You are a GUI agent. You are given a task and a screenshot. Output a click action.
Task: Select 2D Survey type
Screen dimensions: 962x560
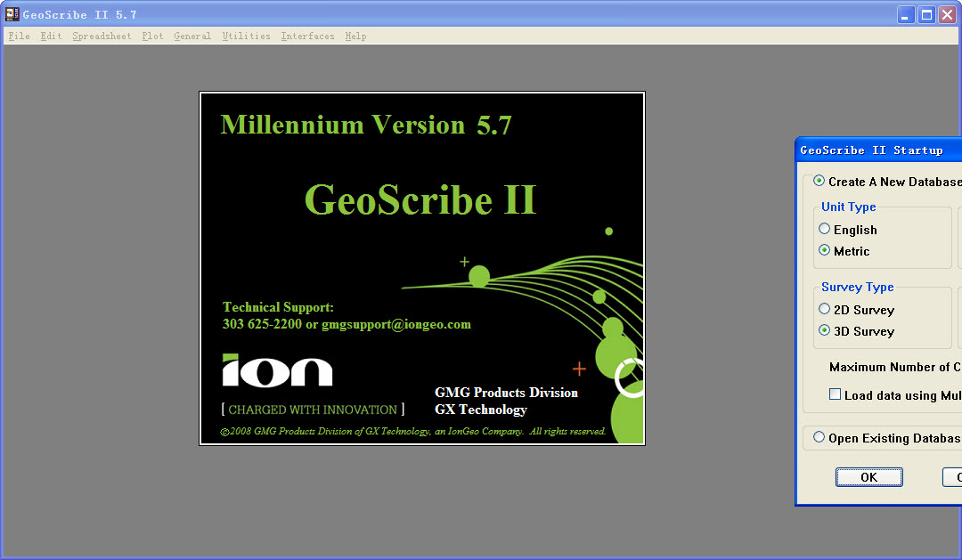coord(825,309)
